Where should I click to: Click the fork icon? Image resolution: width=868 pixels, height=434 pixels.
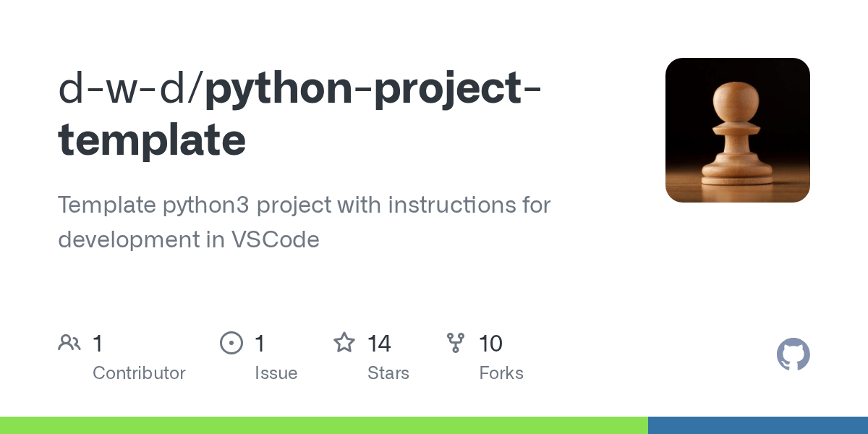[x=456, y=343]
